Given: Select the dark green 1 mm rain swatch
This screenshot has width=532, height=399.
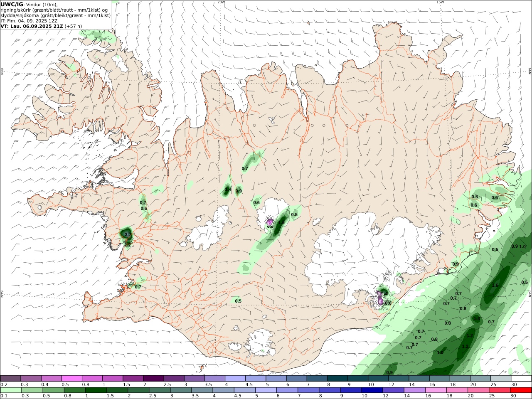Looking at the screenshot, I should tap(96, 390).
